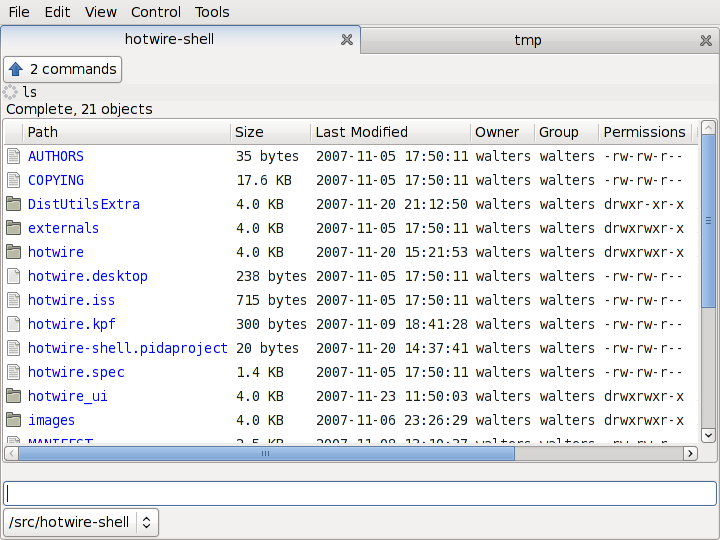This screenshot has height=540, width=720.
Task: Click the file icon beside hotwire.kpf
Action: pos(14,324)
